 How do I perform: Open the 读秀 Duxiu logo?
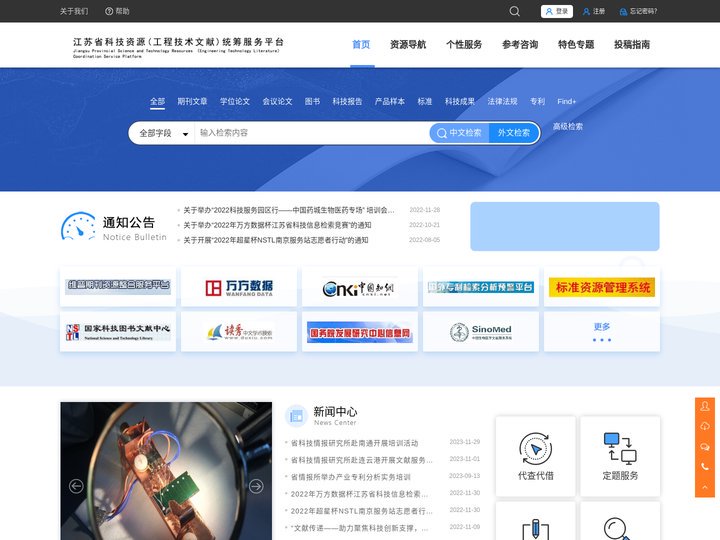239,332
